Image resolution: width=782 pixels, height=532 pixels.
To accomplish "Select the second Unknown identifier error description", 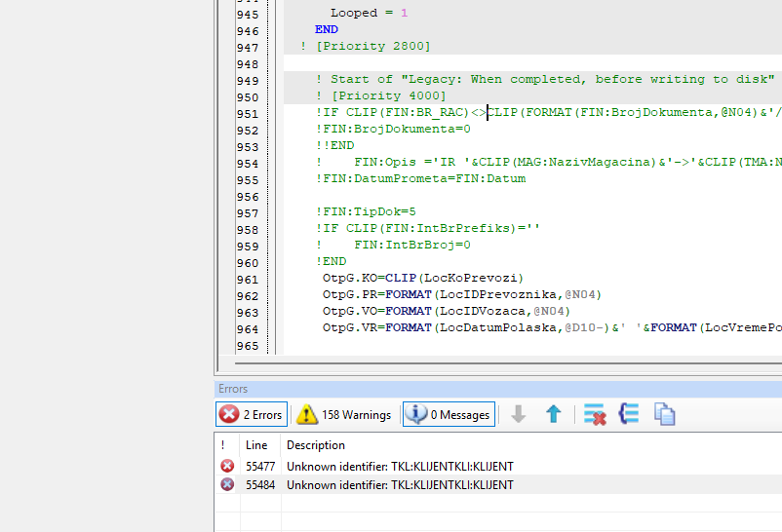I will coord(400,484).
